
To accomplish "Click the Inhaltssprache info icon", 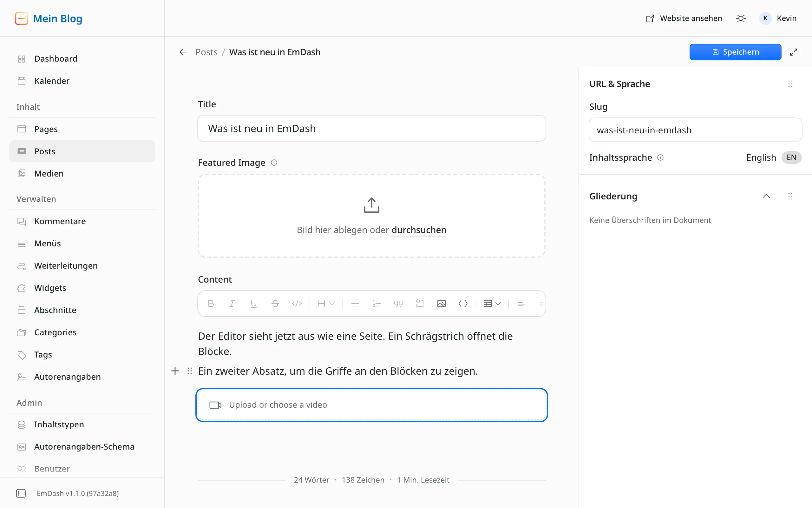I will (x=660, y=157).
